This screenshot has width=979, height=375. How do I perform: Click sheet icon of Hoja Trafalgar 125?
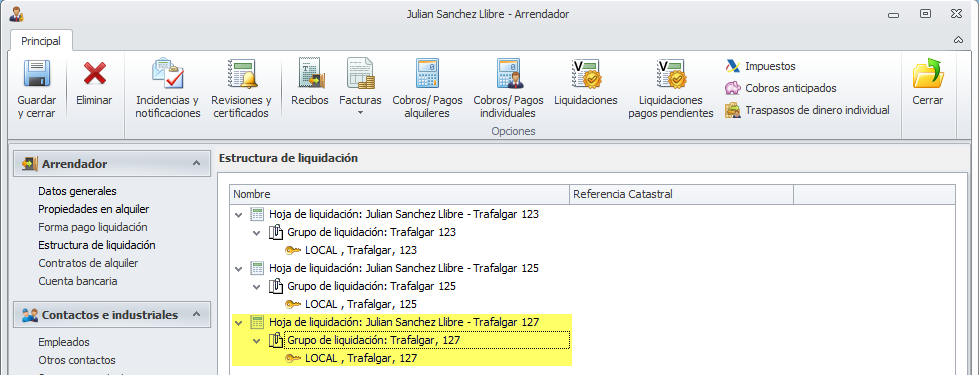[257, 268]
